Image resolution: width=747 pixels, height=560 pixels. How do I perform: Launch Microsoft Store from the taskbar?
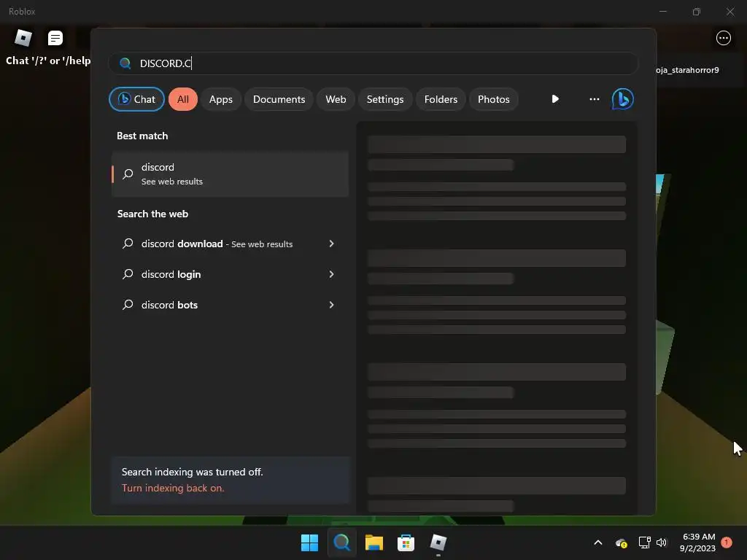click(x=406, y=542)
